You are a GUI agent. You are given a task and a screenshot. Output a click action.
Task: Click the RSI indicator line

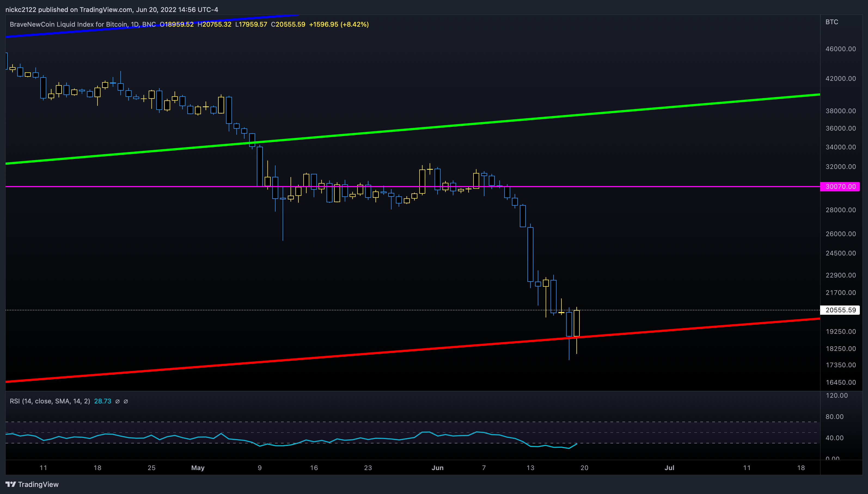291,440
